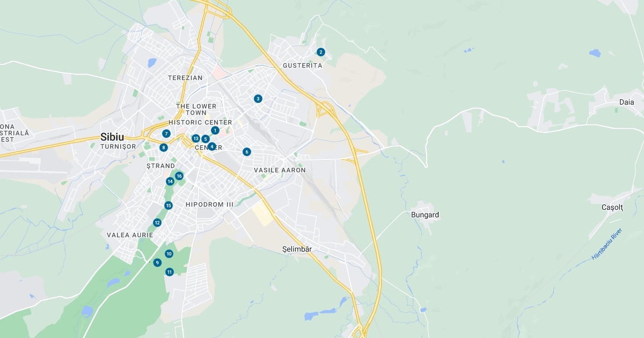Click map marker number 1
Viewport: 644px width, 338px height.
tap(215, 130)
